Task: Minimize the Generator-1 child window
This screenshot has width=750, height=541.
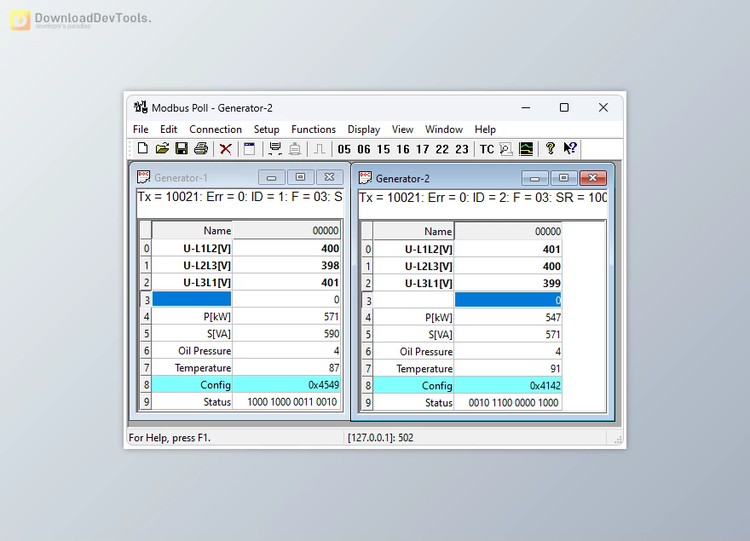Action: [272, 177]
